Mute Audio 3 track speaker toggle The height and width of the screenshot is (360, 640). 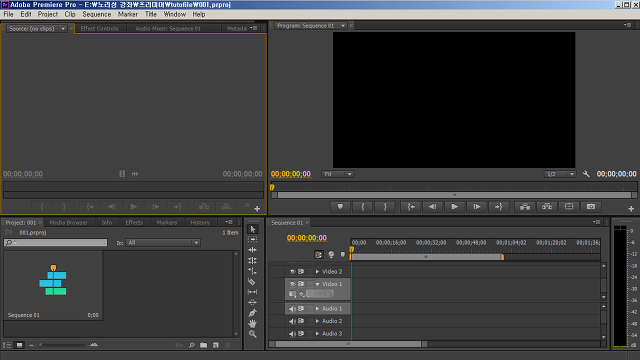(x=292, y=334)
